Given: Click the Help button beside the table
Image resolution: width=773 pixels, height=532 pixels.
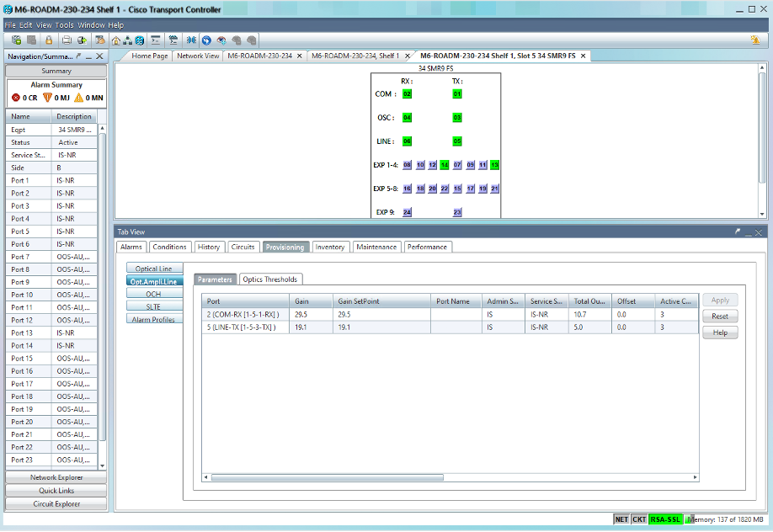Looking at the screenshot, I should click(720, 332).
